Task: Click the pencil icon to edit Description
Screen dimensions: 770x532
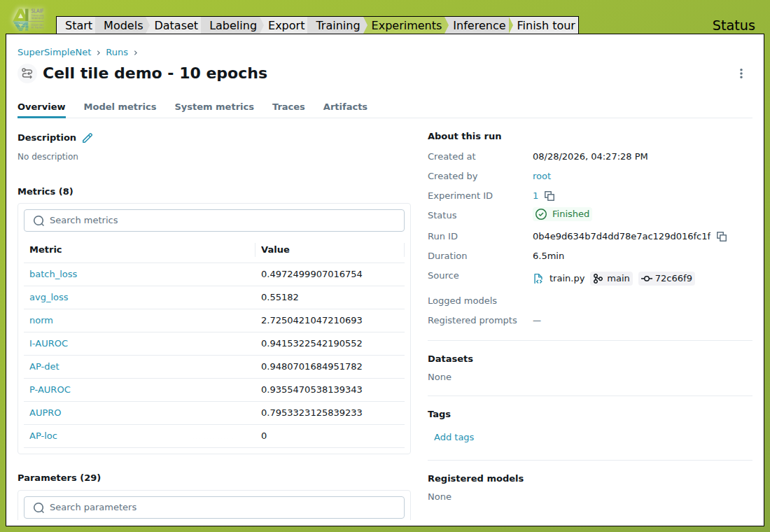Action: pyautogui.click(x=87, y=138)
